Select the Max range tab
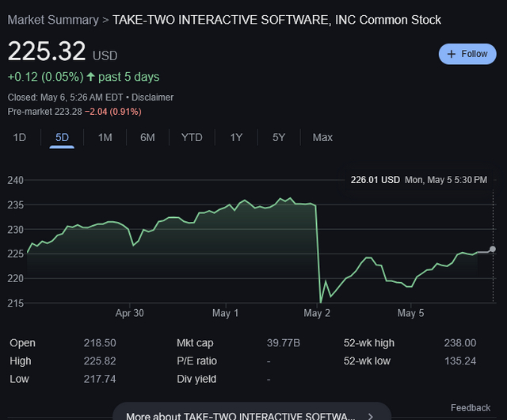The image size is (507, 420). coord(322,138)
